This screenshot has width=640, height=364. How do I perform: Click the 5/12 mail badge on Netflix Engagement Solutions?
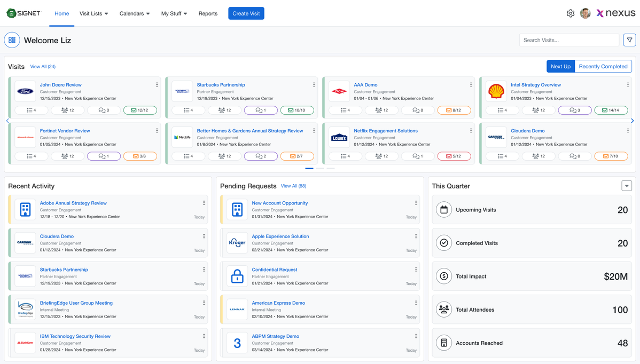[454, 156]
